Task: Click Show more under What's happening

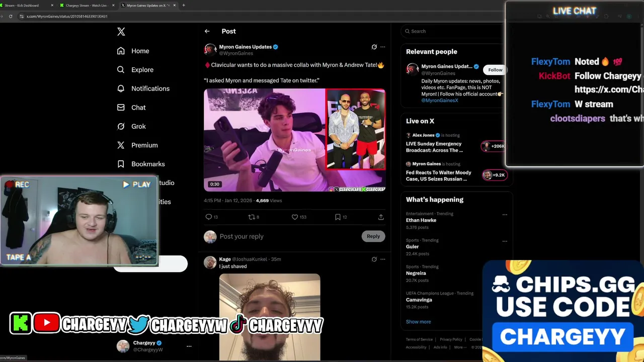Action: coord(419,322)
